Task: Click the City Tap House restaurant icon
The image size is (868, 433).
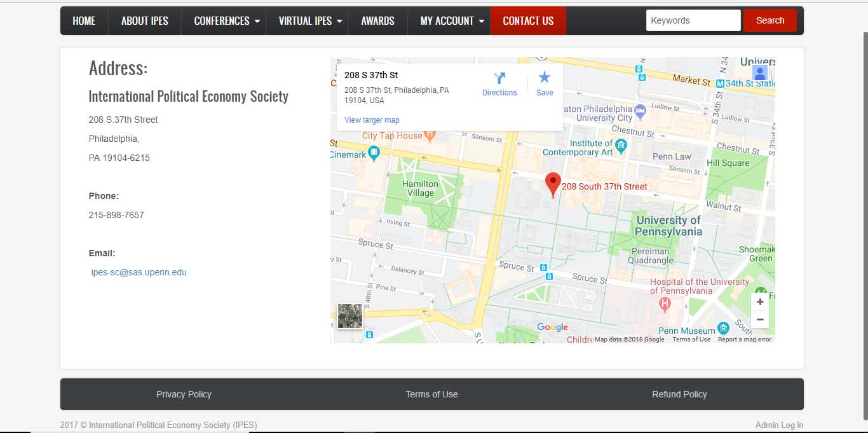Action: 430,135
